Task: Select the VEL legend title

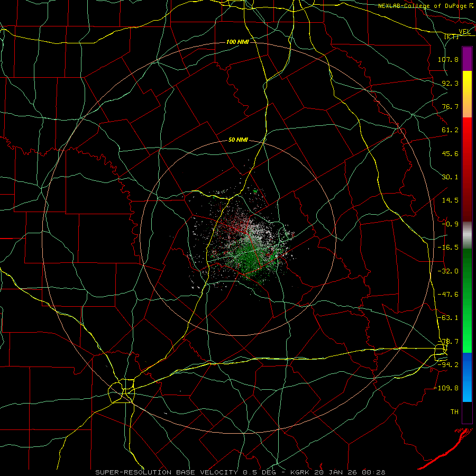Action: [464, 32]
